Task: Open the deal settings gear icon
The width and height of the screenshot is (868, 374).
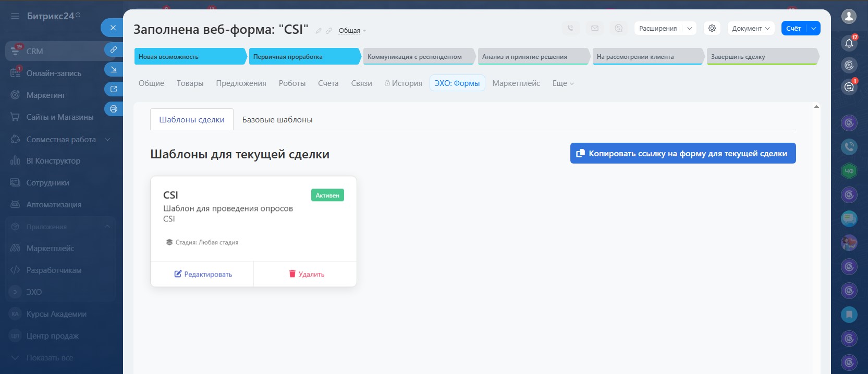Action: click(x=712, y=28)
